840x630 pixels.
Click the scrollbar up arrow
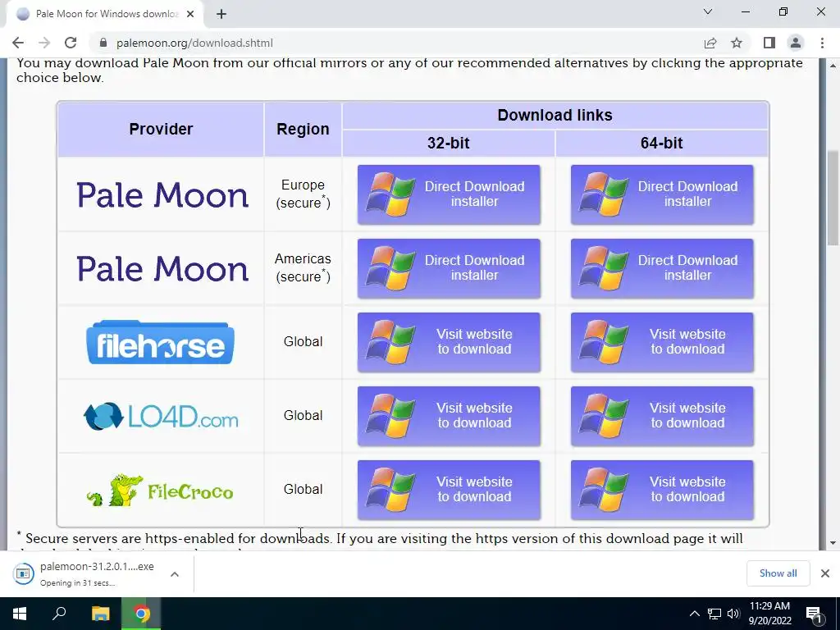click(833, 66)
